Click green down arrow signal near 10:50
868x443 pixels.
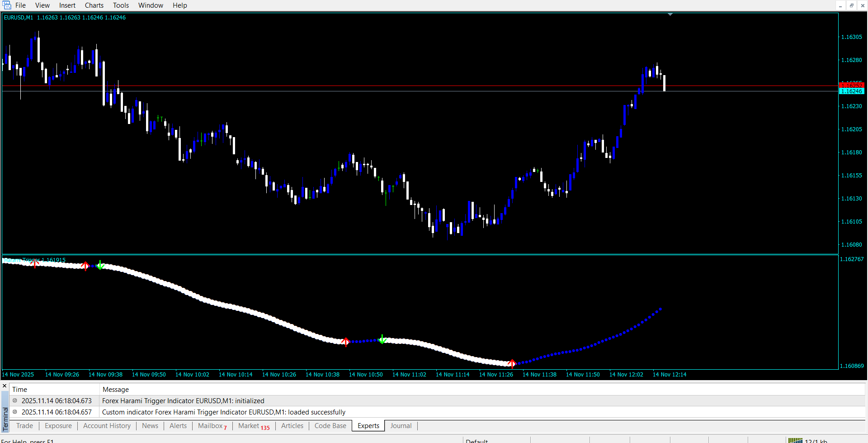click(382, 339)
